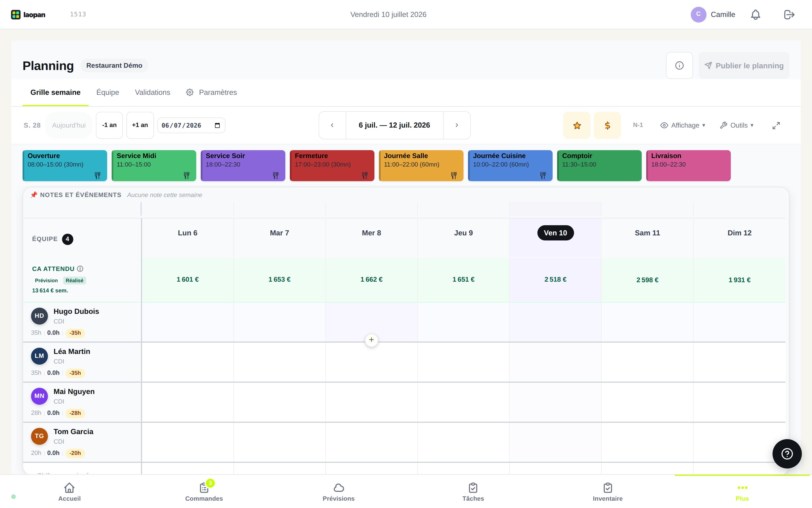Screen dimensions: 812x508
Task: Click the 13 614 € sem. total
Action: coord(50,291)
